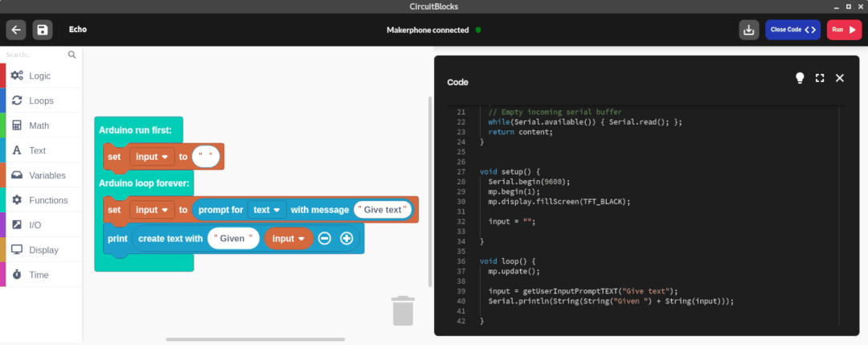Click code line "mp.begin(1);"
This screenshot has width=868, height=345.
(x=514, y=191)
